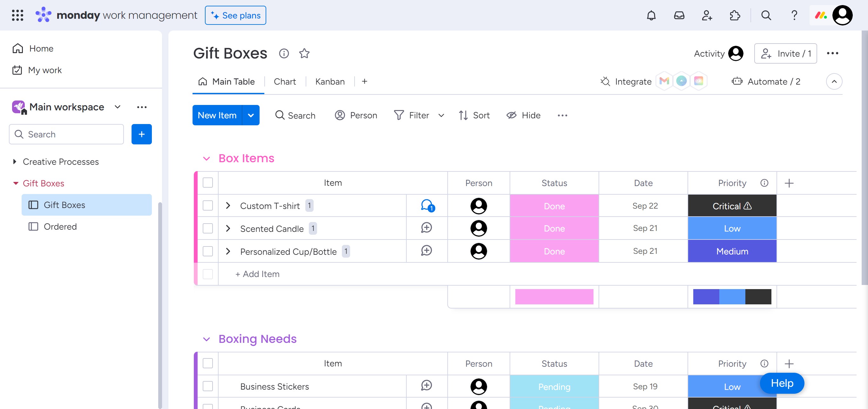Click the Invite / 1 button
868x409 pixels.
pyautogui.click(x=785, y=53)
